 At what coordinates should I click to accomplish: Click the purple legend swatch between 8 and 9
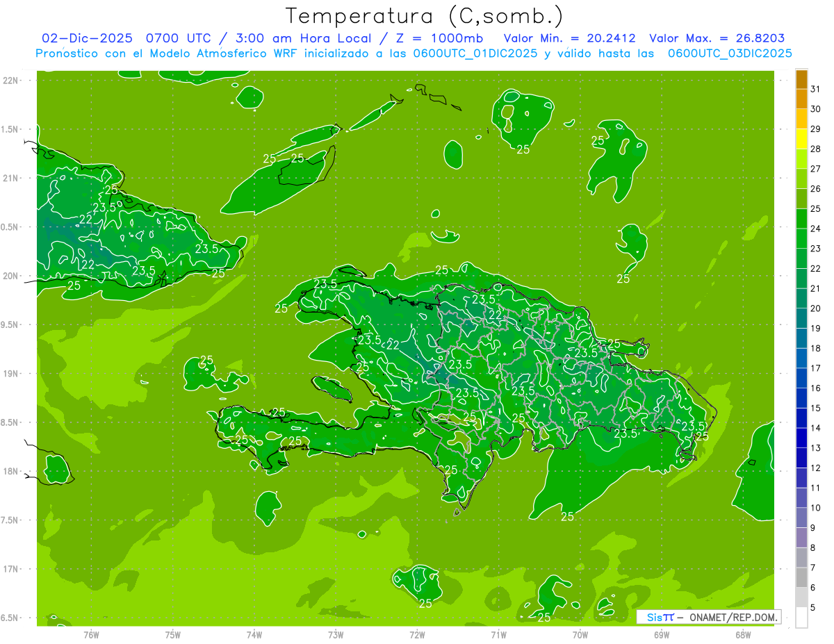[801, 538]
